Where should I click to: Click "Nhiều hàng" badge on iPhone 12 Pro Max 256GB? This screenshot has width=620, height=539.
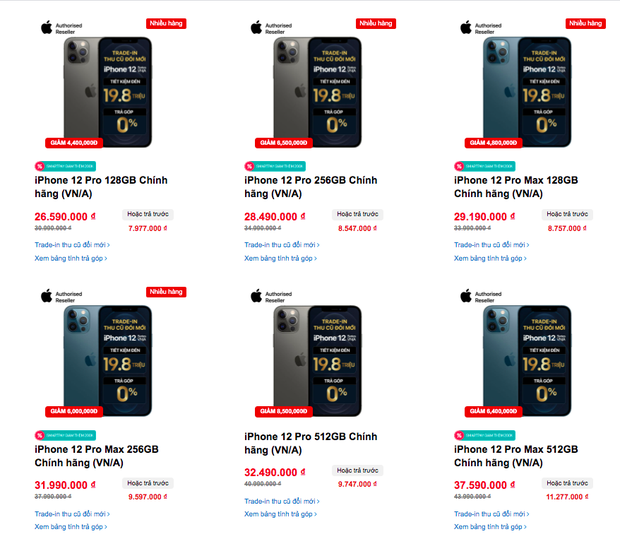click(x=166, y=292)
